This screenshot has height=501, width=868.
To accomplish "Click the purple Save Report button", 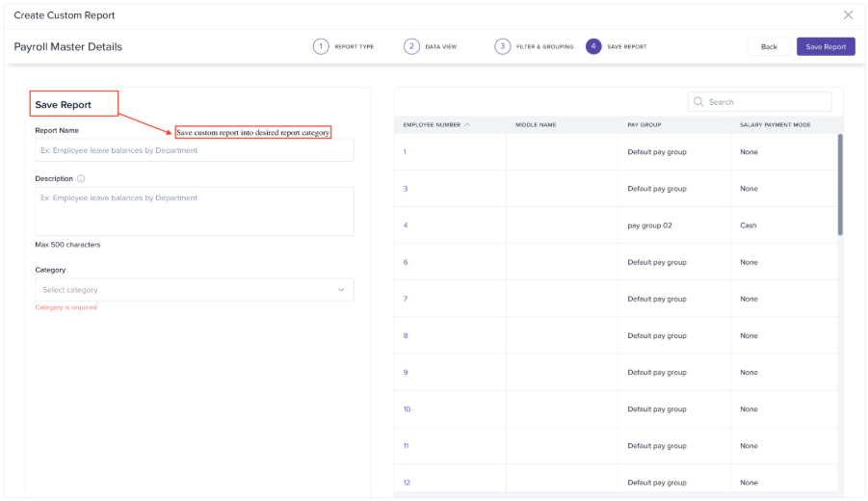I will (826, 46).
